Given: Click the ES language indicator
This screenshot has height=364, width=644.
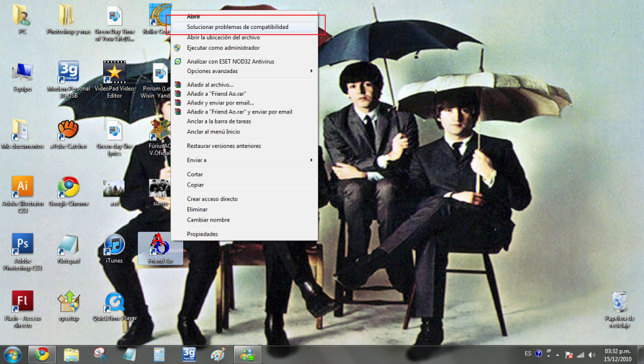Looking at the screenshot, I should (x=528, y=354).
